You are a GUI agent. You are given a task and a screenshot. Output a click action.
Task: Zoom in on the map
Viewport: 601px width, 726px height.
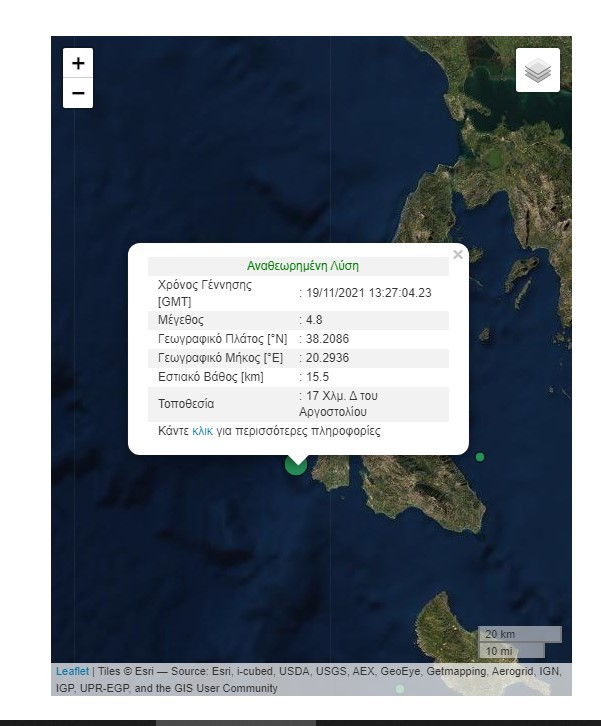pos(78,63)
